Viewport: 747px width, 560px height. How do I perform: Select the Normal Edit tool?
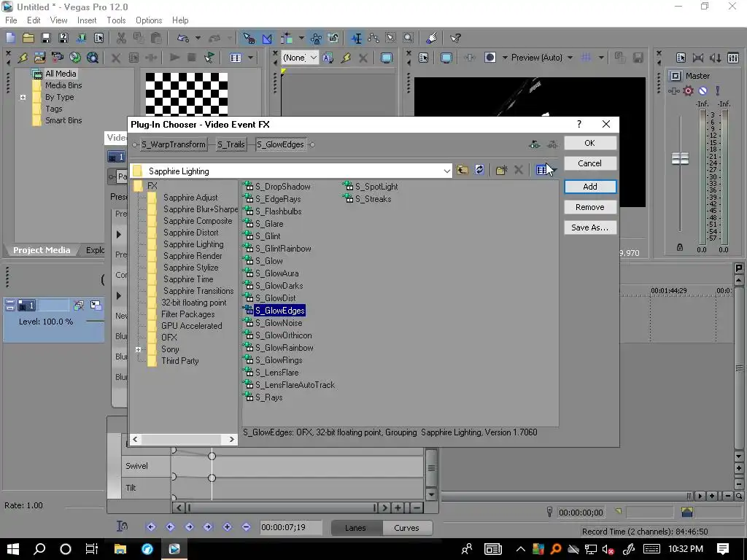click(356, 38)
